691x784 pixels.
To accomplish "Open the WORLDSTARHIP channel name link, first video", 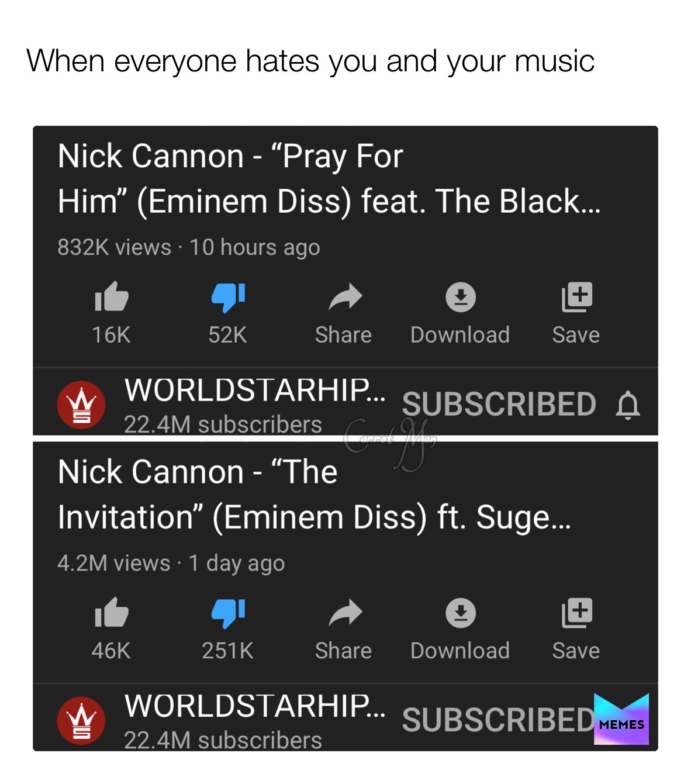I will click(x=255, y=390).
